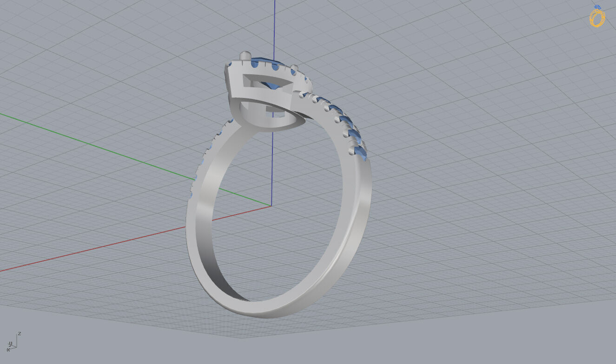Viewport: 616px width, 364px height.
Task: Click the orange ring thumbnail icon
Action: point(597,16)
